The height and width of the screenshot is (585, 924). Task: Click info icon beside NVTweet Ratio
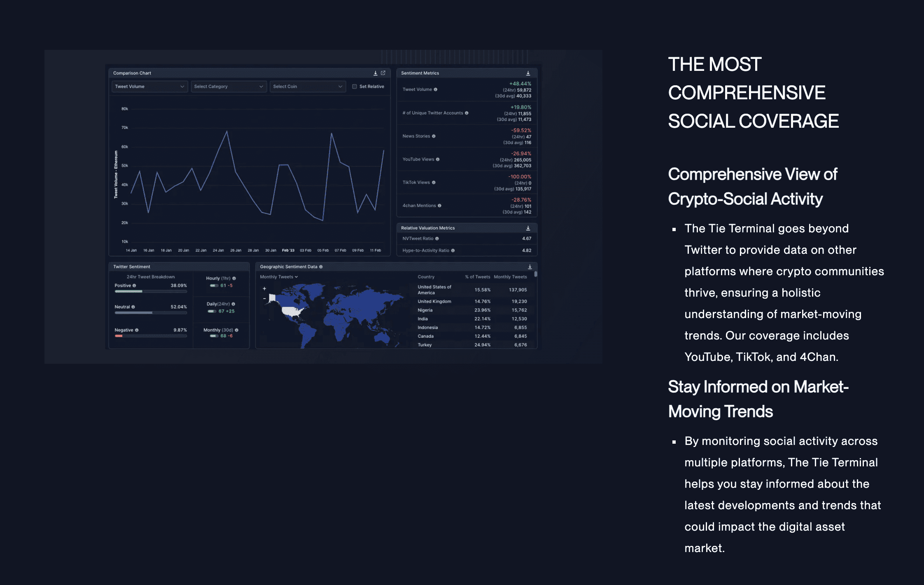(437, 239)
